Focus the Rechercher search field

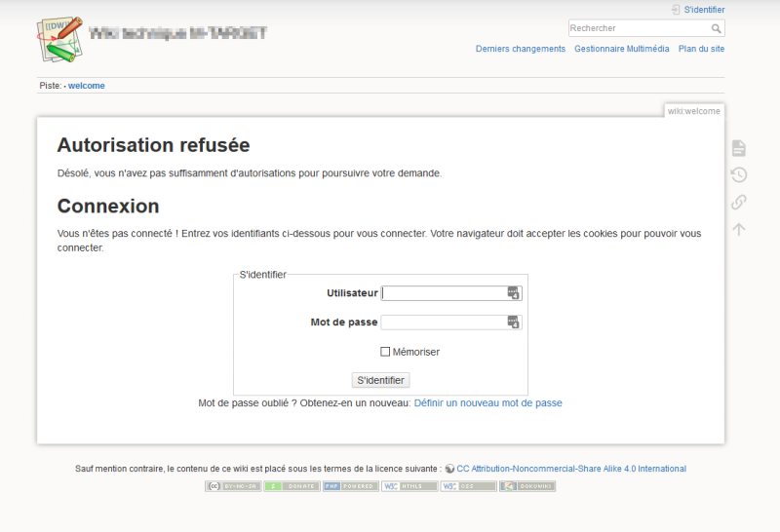pos(639,29)
